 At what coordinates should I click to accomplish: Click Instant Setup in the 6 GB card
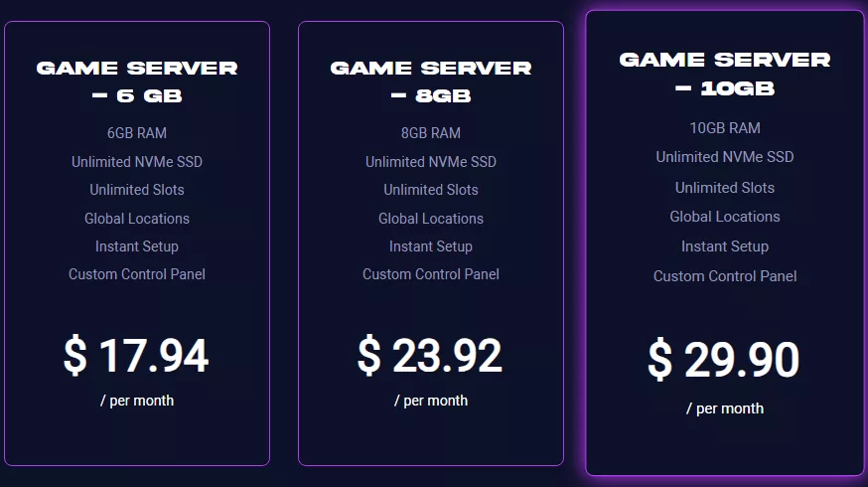coord(137,246)
